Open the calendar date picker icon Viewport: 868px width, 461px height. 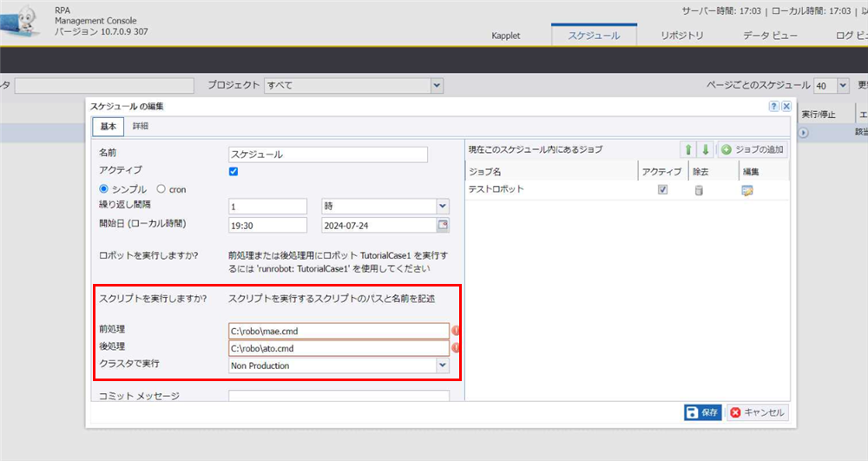coord(443,225)
